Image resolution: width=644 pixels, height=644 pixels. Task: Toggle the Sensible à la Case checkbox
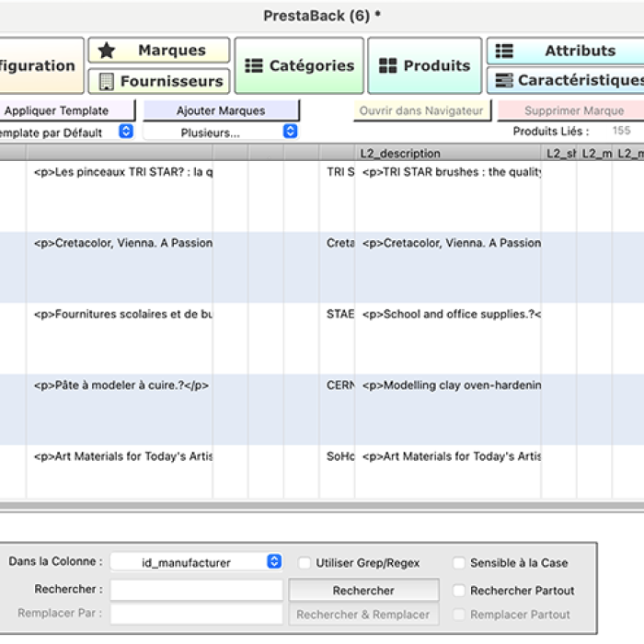tap(459, 563)
